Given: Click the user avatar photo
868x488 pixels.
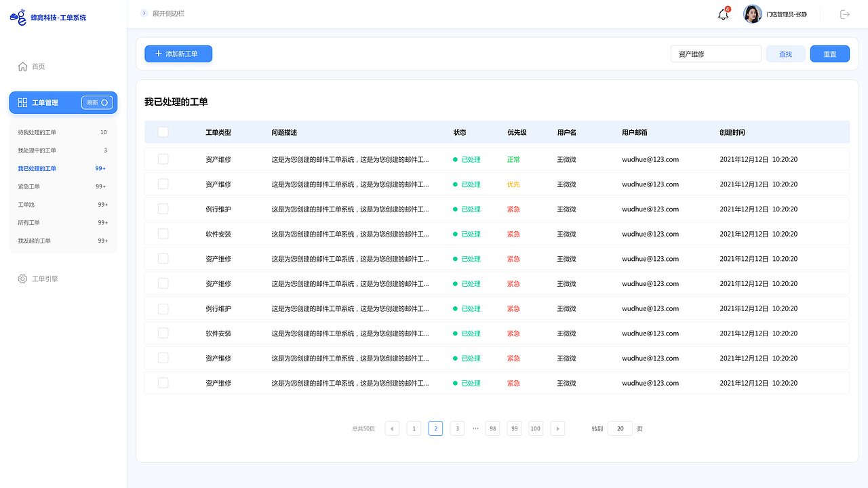Looking at the screenshot, I should [753, 14].
